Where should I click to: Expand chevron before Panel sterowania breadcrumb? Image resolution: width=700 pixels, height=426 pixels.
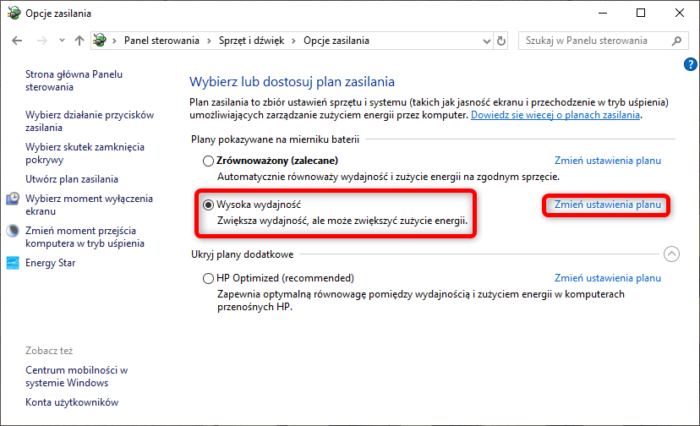115,41
